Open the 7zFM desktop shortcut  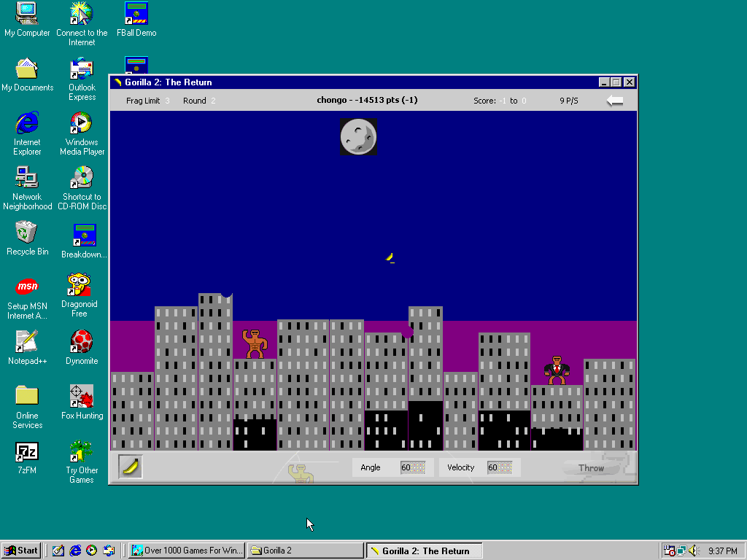tap(27, 451)
